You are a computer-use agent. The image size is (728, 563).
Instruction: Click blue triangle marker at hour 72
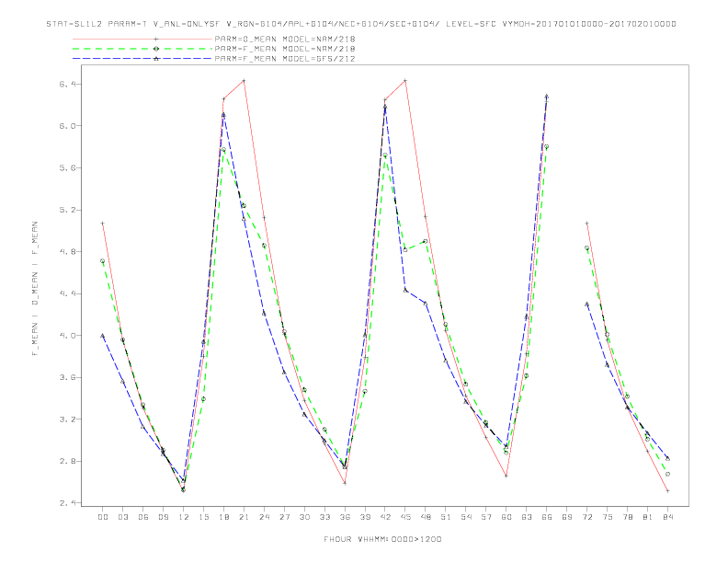click(586, 304)
